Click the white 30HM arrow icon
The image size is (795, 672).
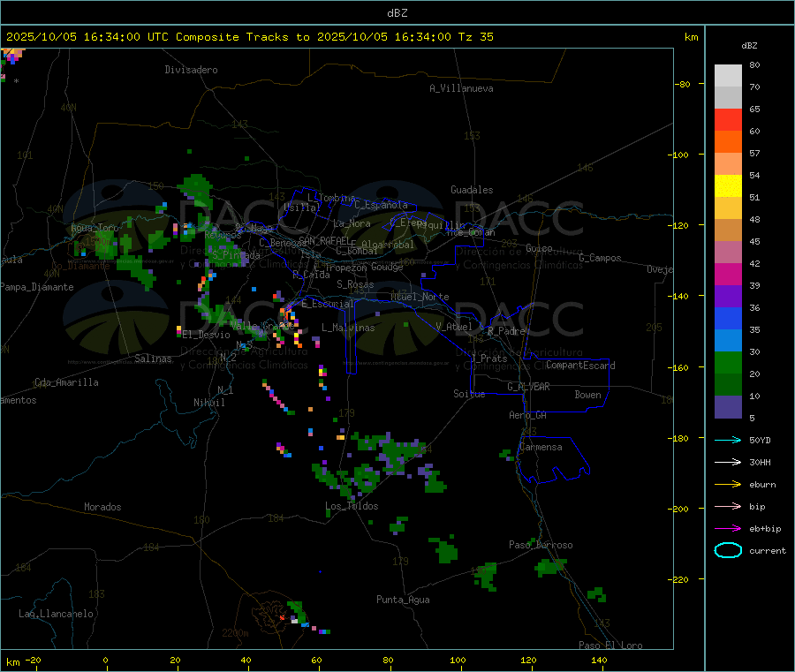pyautogui.click(x=728, y=462)
